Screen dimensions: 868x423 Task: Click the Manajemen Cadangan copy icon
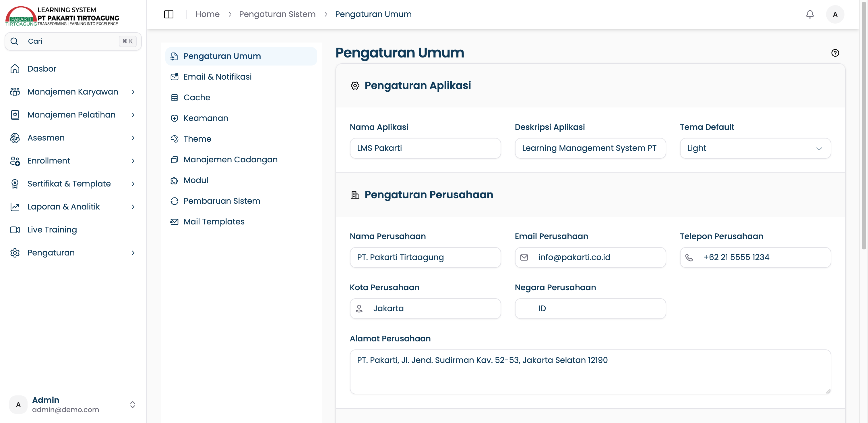[x=174, y=159]
